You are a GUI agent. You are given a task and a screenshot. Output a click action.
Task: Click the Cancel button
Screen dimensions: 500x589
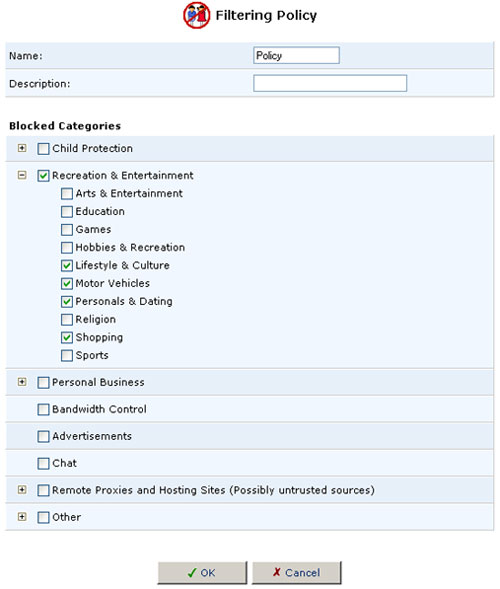pos(297,573)
